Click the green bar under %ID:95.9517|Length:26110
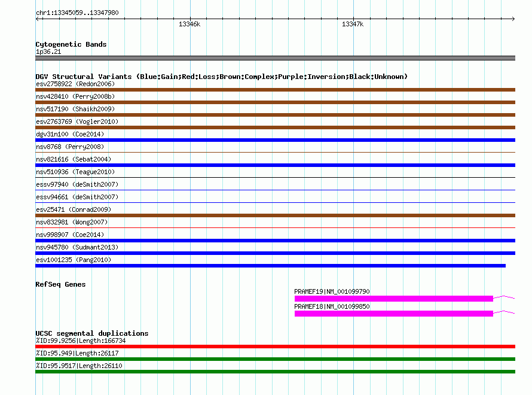 coord(275,372)
